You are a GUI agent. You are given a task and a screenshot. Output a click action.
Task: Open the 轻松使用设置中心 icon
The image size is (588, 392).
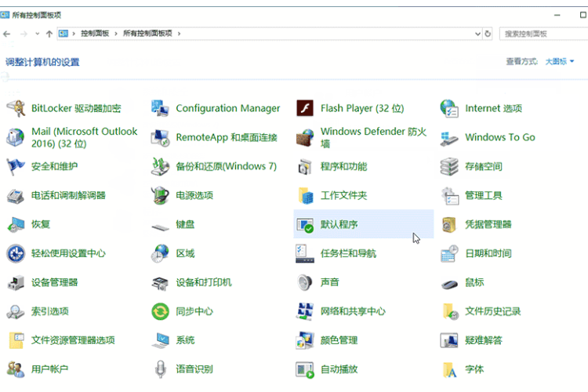point(16,253)
